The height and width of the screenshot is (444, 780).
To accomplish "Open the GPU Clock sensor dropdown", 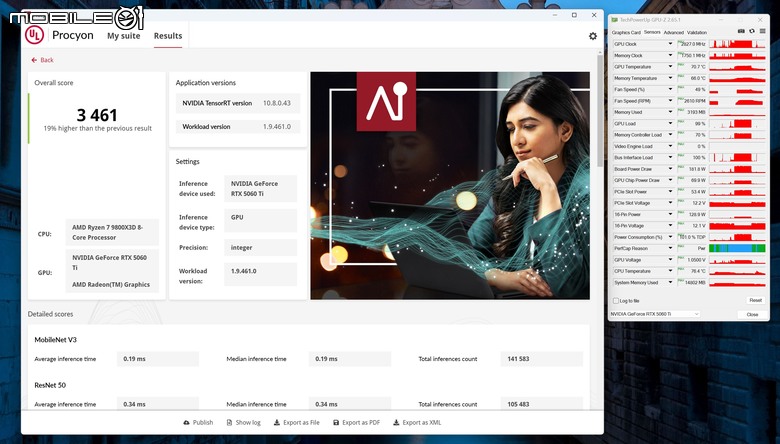I will (670, 44).
